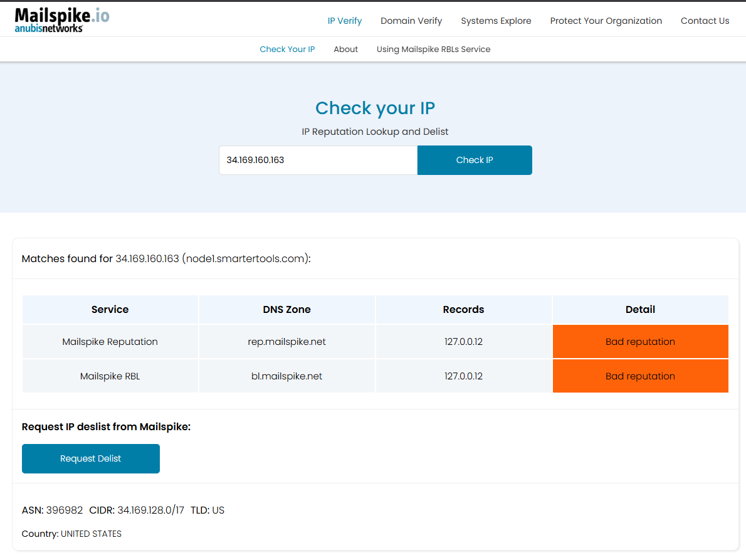The width and height of the screenshot is (746, 560).
Task: Click the IP address input field
Action: [318, 160]
